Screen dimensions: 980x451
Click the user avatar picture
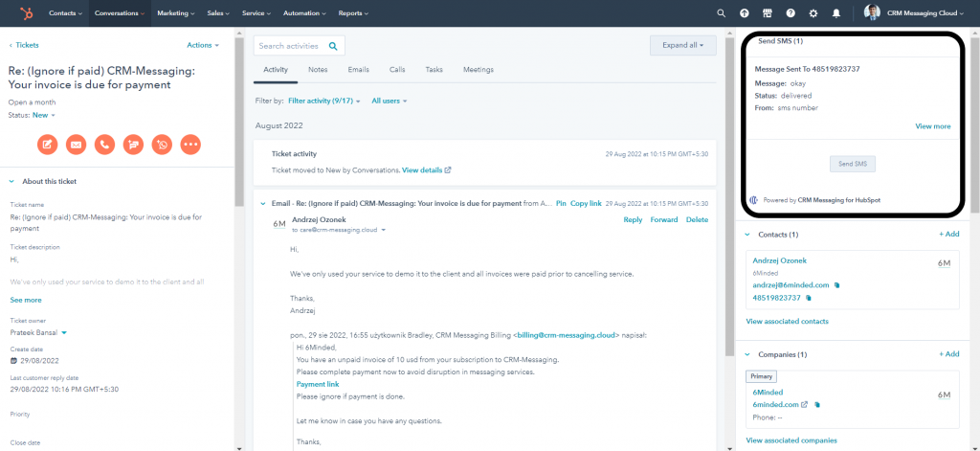[872, 12]
